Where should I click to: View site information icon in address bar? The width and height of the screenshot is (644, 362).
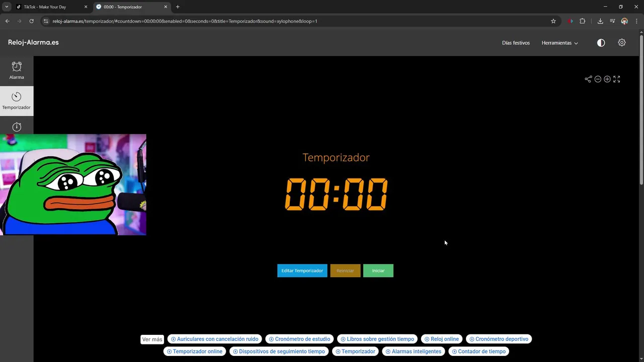[46, 21]
